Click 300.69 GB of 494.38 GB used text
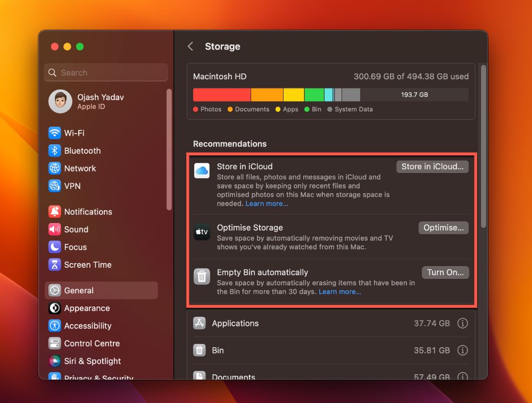Image resolution: width=532 pixels, height=403 pixels. pyautogui.click(x=411, y=76)
